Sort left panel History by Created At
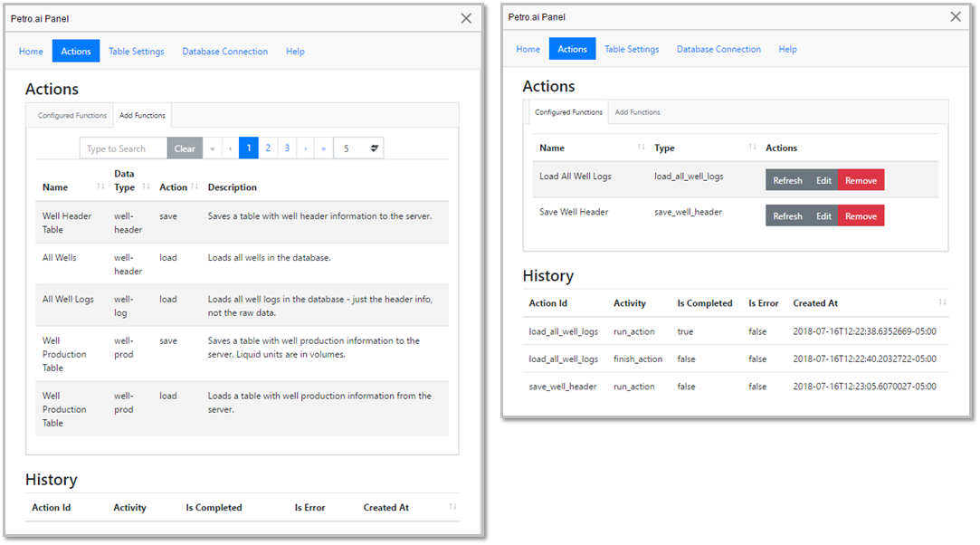The image size is (980, 545). pyautogui.click(x=452, y=506)
